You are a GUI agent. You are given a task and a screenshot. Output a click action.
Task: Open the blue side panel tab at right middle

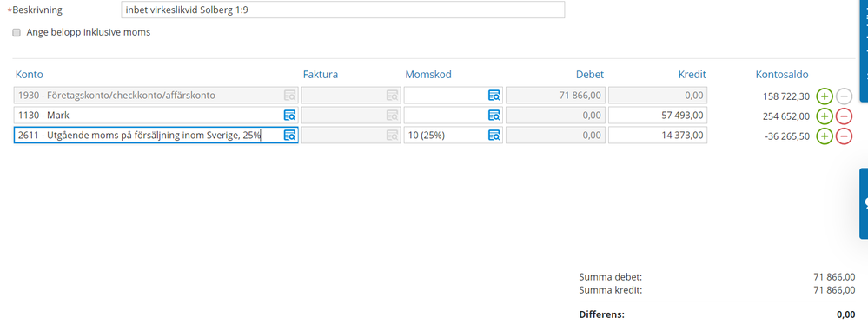(x=864, y=203)
